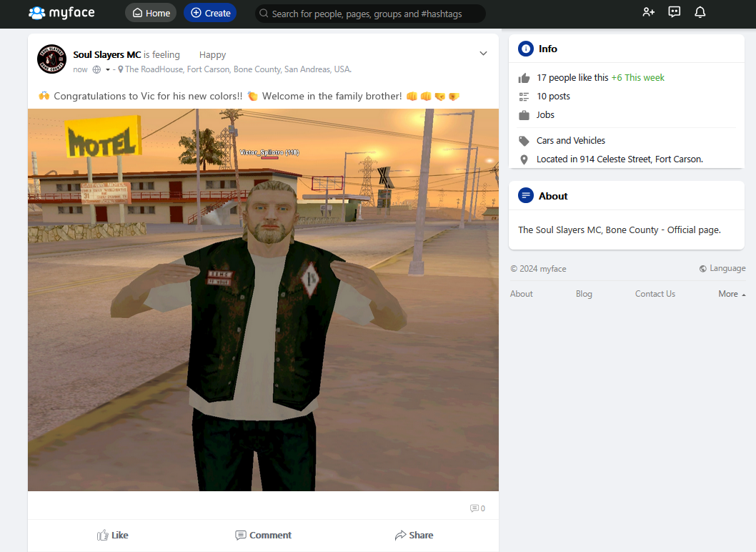
Task: Click the myface logo
Action: 61,13
